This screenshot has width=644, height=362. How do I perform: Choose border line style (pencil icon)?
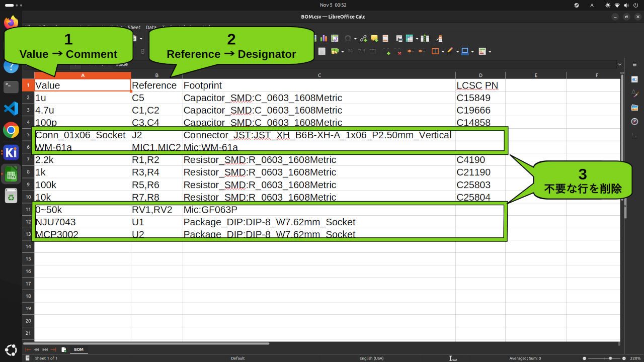pos(450,51)
